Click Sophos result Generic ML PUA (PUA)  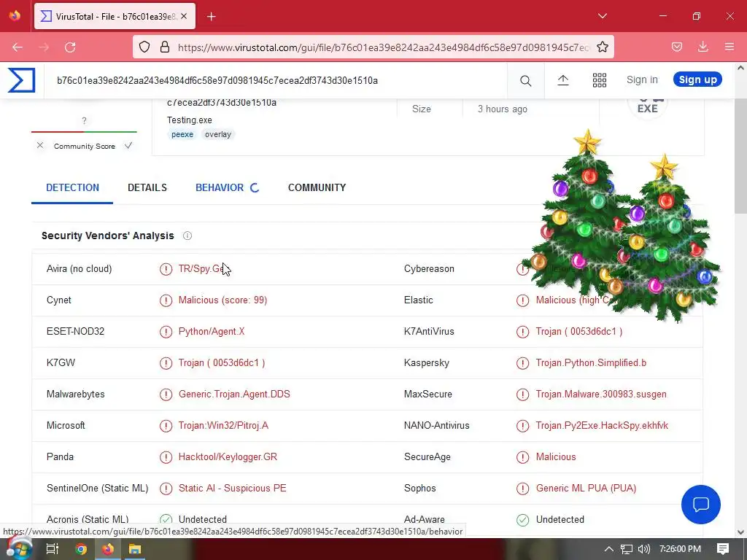586,488
